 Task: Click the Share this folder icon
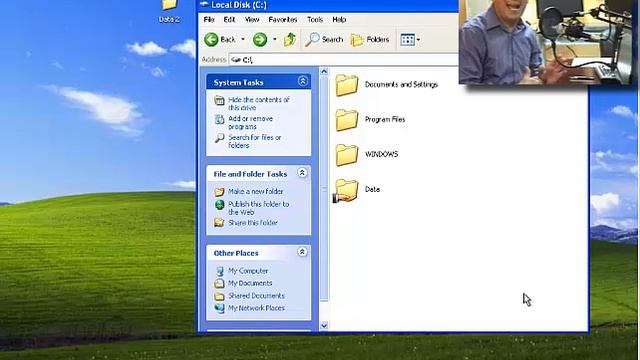220,222
